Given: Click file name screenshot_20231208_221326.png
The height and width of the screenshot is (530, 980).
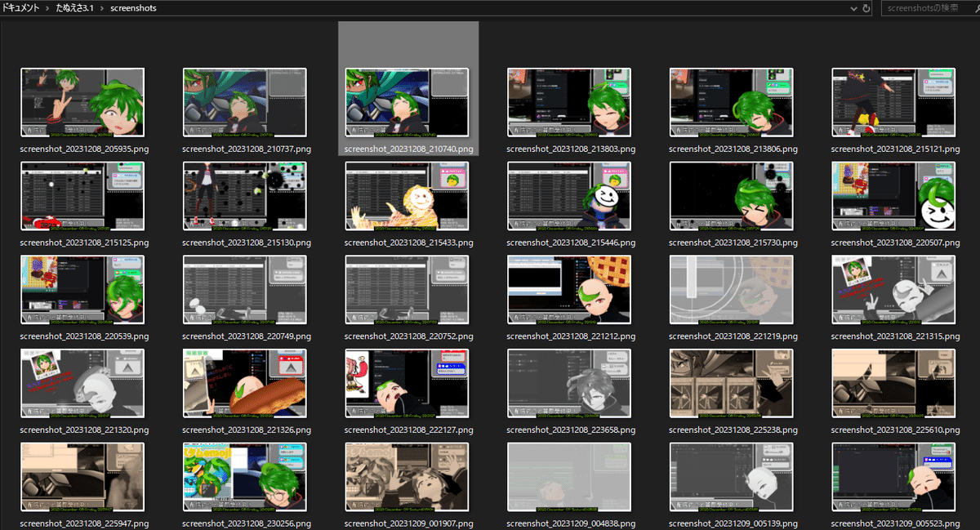Looking at the screenshot, I should (247, 430).
